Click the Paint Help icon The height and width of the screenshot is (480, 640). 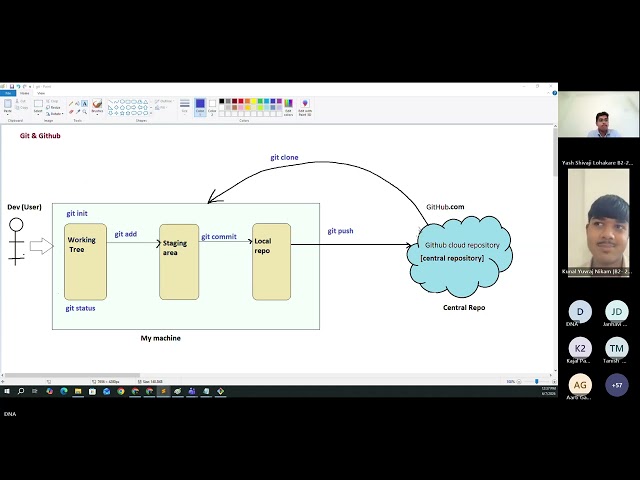(554, 93)
